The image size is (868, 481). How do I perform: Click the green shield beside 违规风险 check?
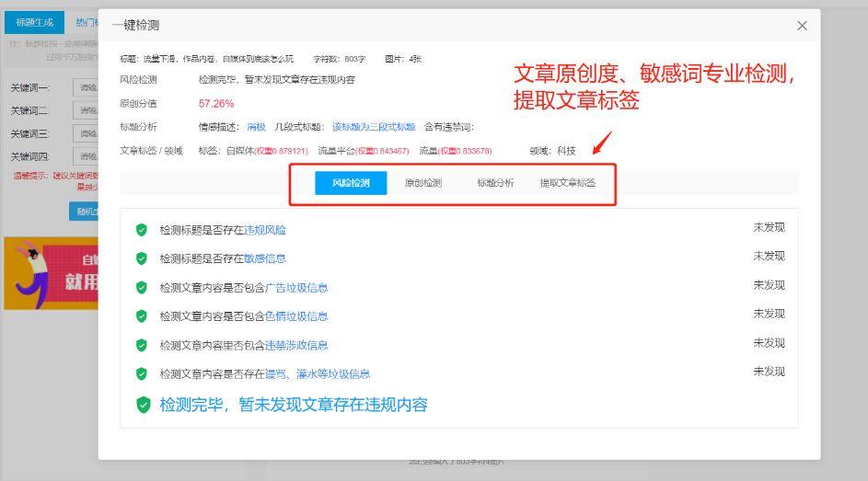[x=142, y=230]
